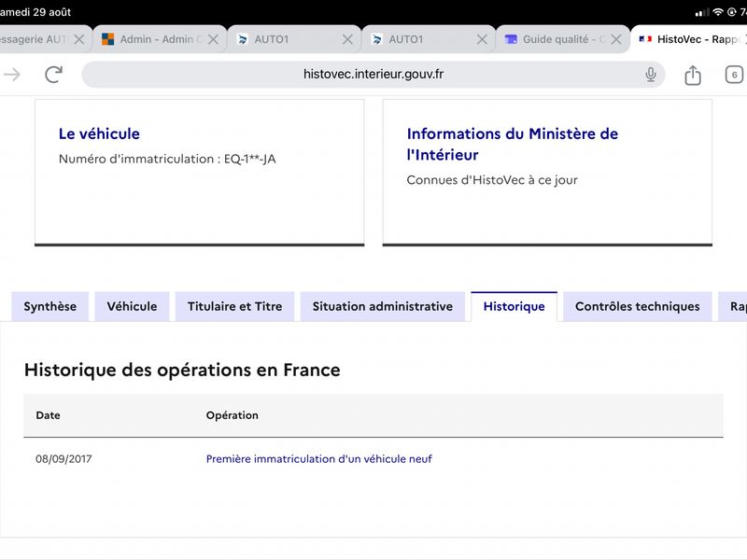Open the Synthèse tab

pos(50,306)
